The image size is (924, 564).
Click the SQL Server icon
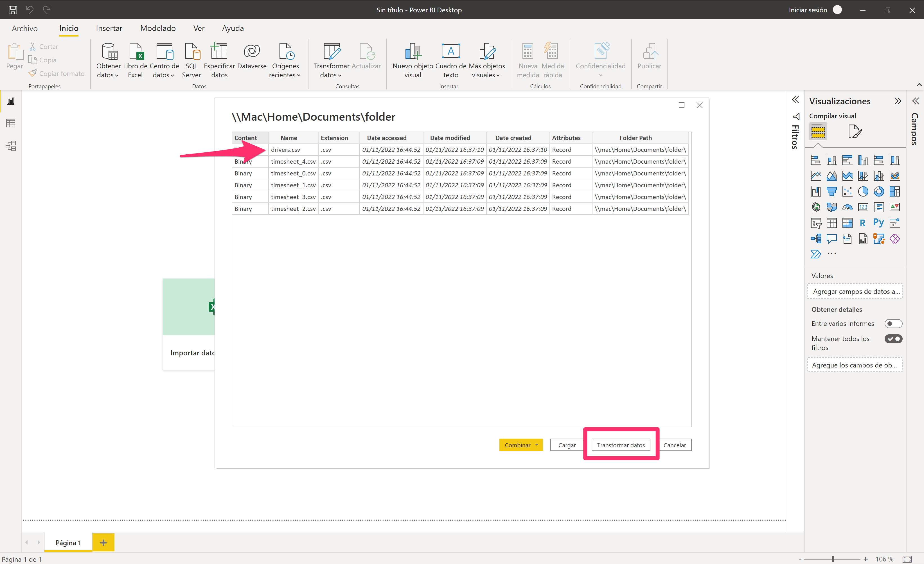(x=191, y=60)
